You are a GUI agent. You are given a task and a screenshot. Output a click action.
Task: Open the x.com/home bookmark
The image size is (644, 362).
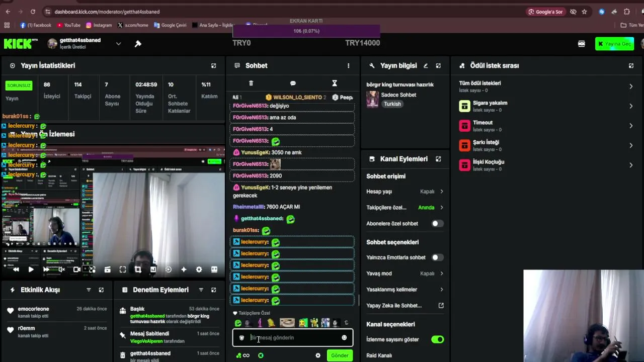coord(133,25)
